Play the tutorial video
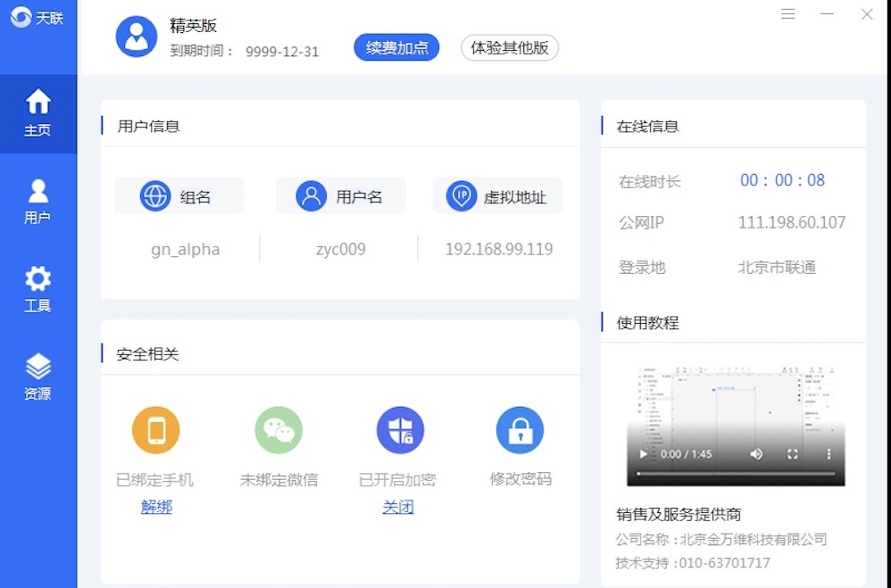The image size is (891, 588). coord(643,454)
